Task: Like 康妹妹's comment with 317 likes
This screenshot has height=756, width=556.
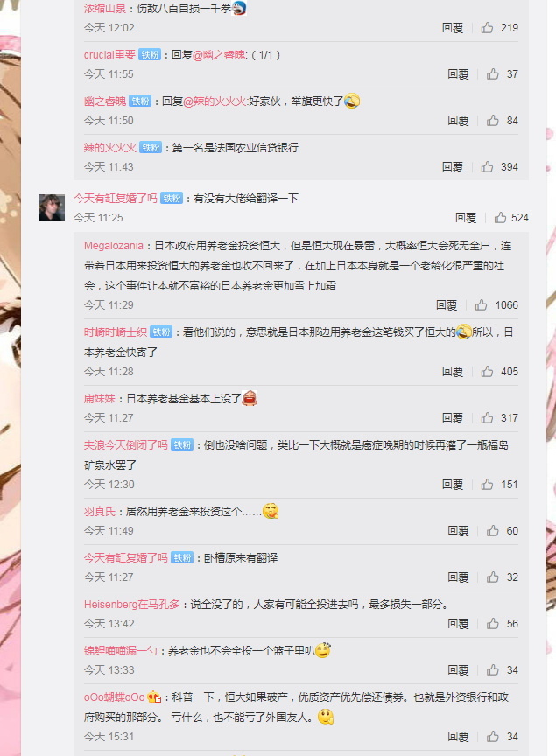Action: 487,418
